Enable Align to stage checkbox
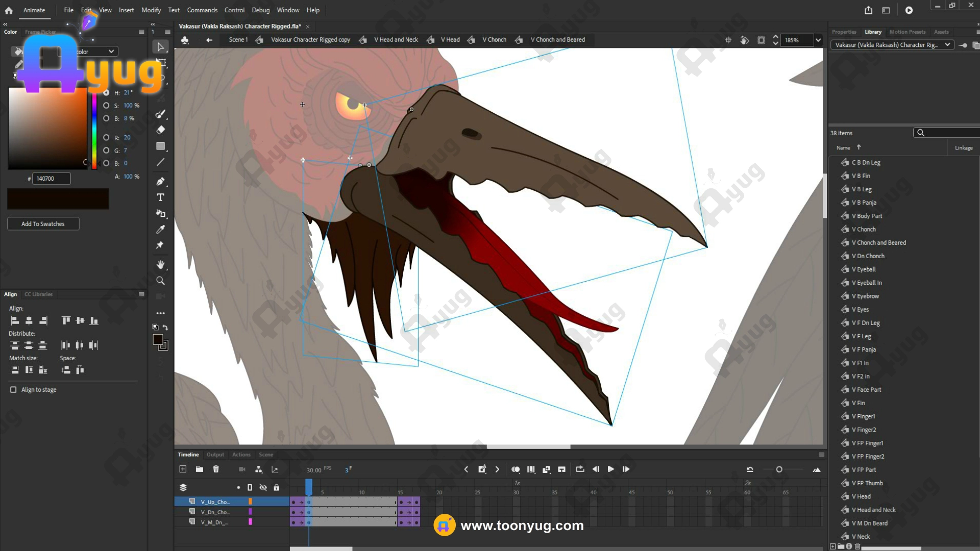The width and height of the screenshot is (980, 551). [13, 390]
